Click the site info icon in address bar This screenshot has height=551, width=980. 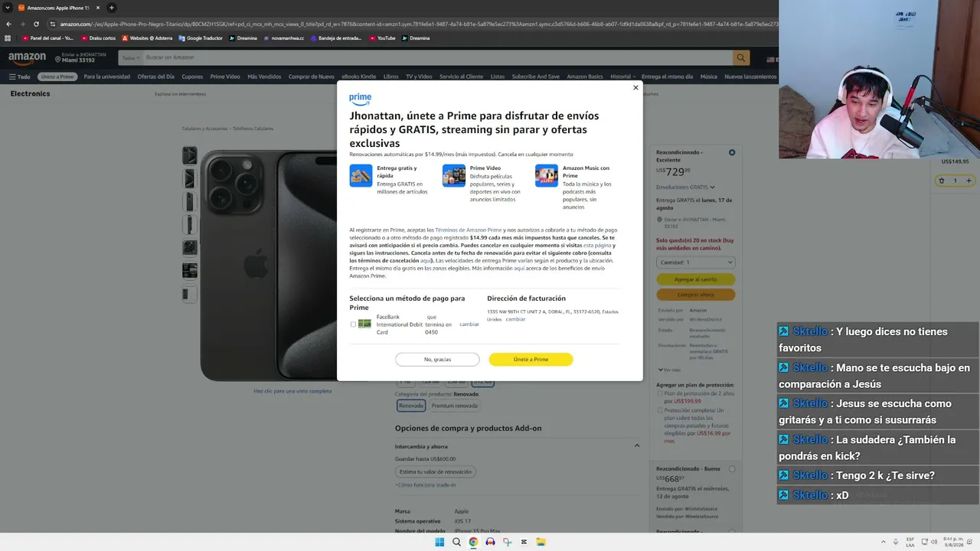pyautogui.click(x=51, y=24)
